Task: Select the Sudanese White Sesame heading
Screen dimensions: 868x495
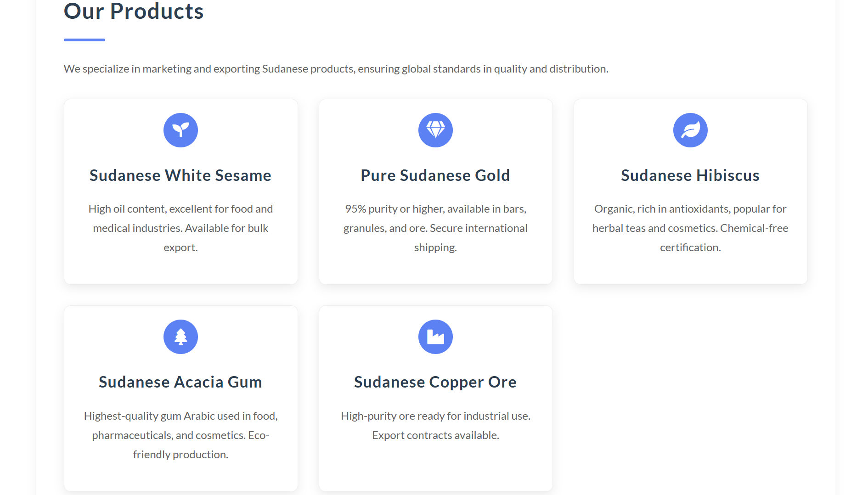Action: [180, 175]
